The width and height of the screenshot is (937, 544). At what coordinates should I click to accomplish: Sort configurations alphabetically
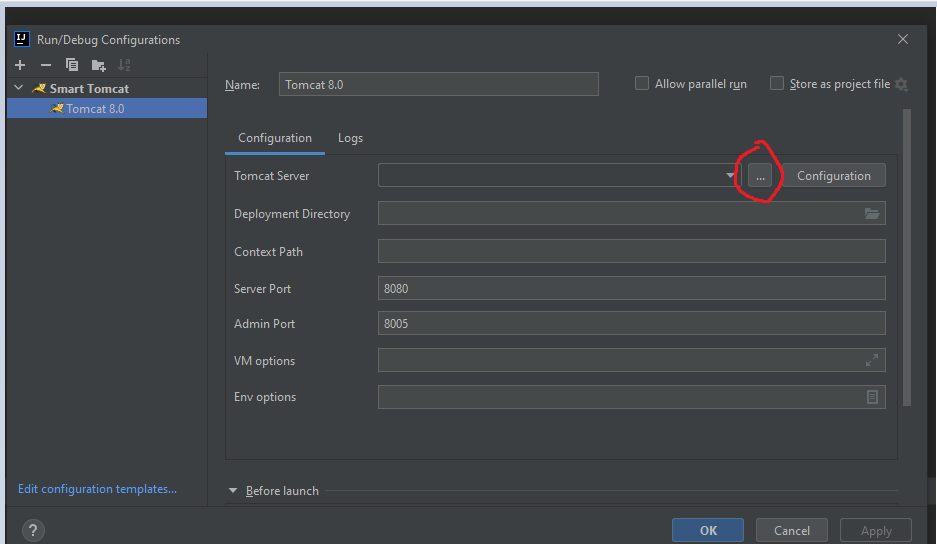tap(124, 65)
